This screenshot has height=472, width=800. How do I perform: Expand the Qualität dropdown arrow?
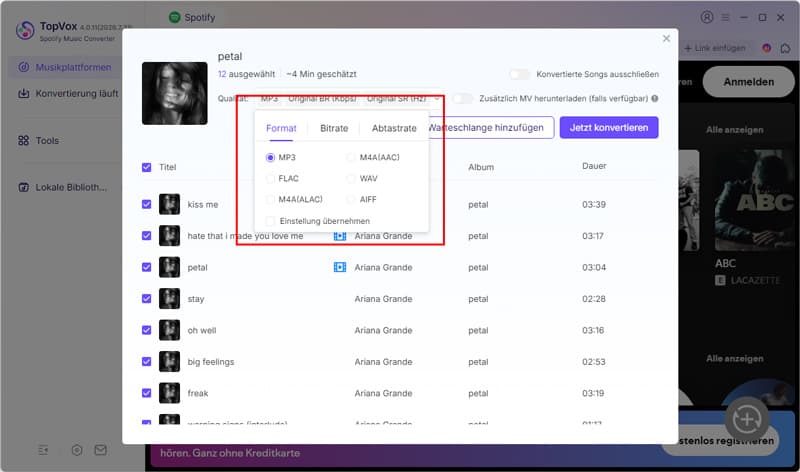point(437,98)
